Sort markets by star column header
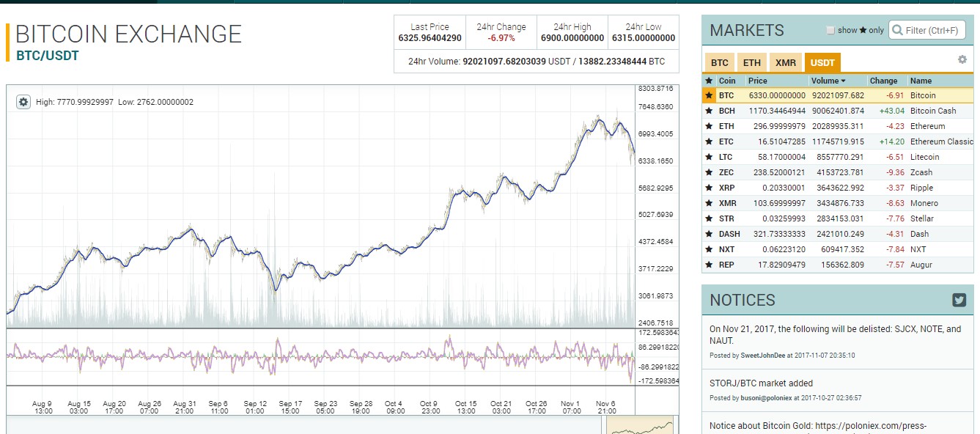980x434 pixels. coord(709,81)
